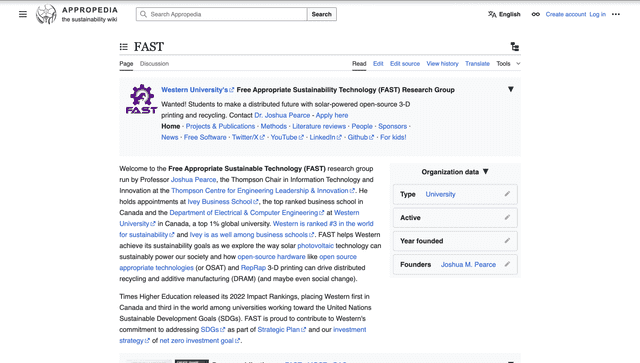Screen dimensions: 640x363
Task: Open the net zero investment goal link
Action: point(200,341)
